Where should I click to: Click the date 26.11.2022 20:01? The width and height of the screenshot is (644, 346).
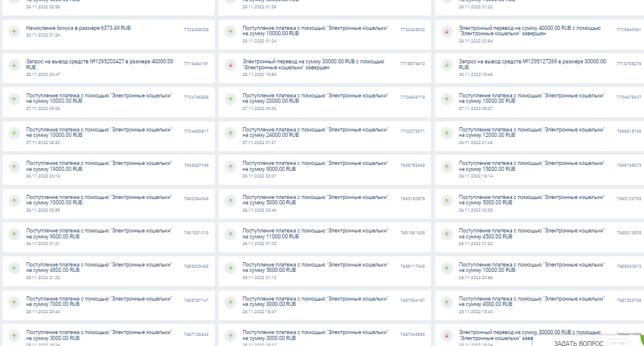pyautogui.click(x=259, y=176)
